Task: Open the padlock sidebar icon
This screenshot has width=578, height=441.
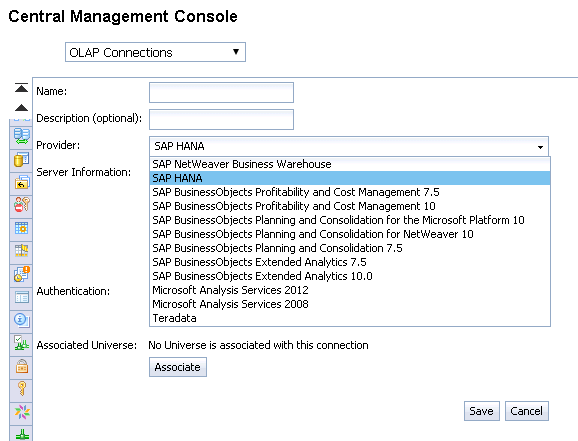Action: [x=21, y=366]
